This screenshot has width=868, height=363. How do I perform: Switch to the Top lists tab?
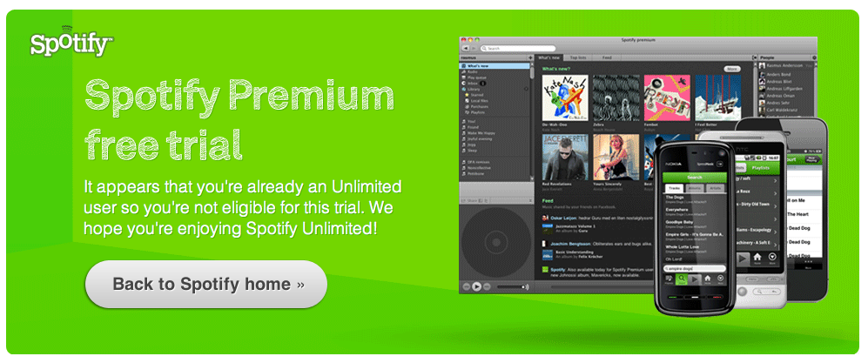tap(578, 57)
